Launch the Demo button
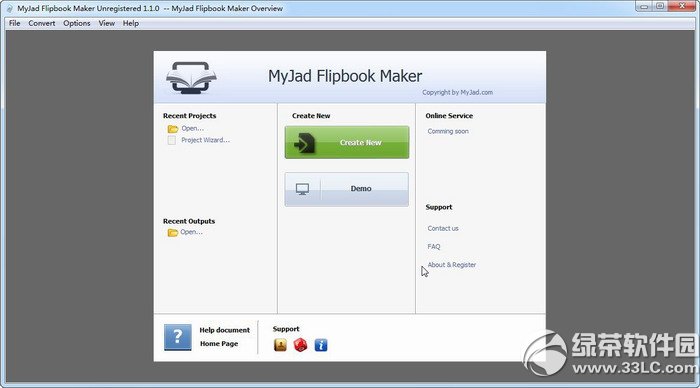Image resolution: width=700 pixels, height=388 pixels. coord(347,189)
